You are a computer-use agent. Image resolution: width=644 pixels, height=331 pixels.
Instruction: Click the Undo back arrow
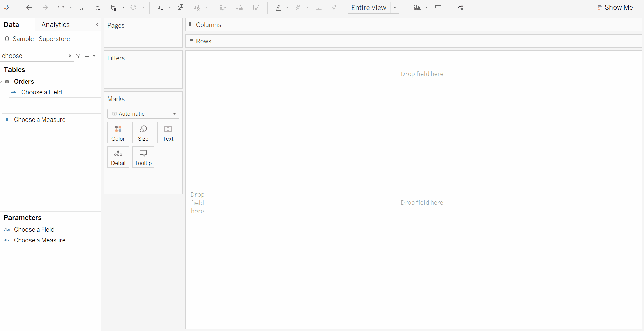[x=29, y=7]
